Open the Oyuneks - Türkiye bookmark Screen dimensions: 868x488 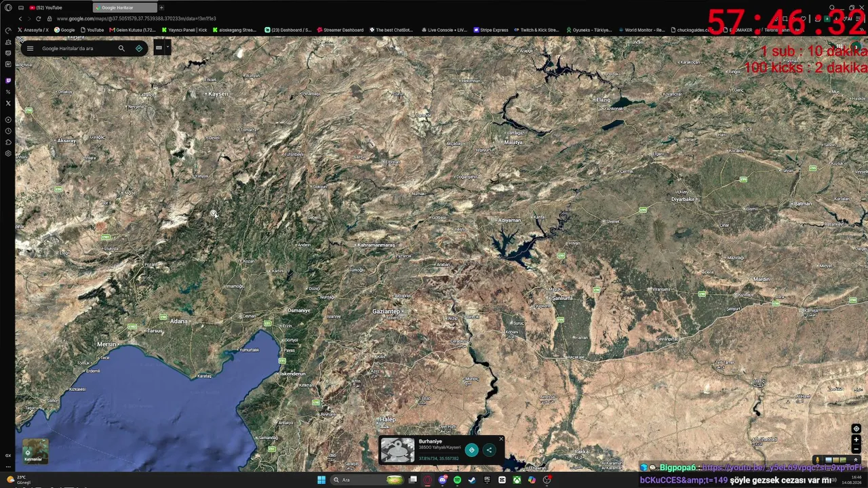589,30
